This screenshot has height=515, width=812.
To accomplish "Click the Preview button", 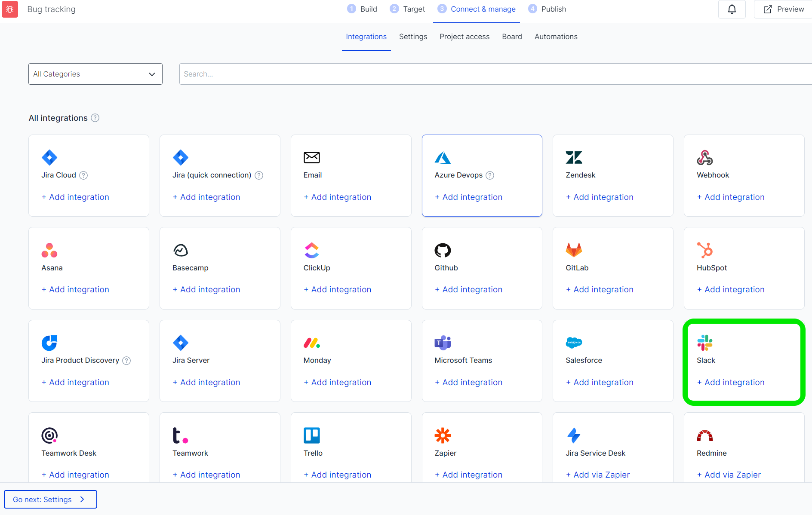I will pyautogui.click(x=783, y=9).
